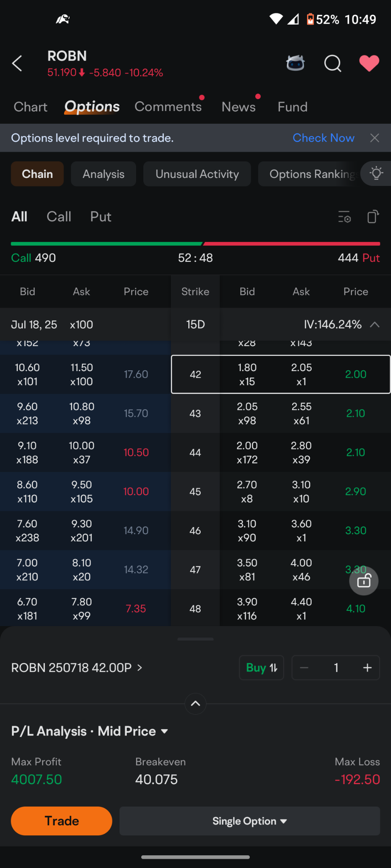Expand the order panel chevron
The width and height of the screenshot is (391, 868).
coord(195,704)
